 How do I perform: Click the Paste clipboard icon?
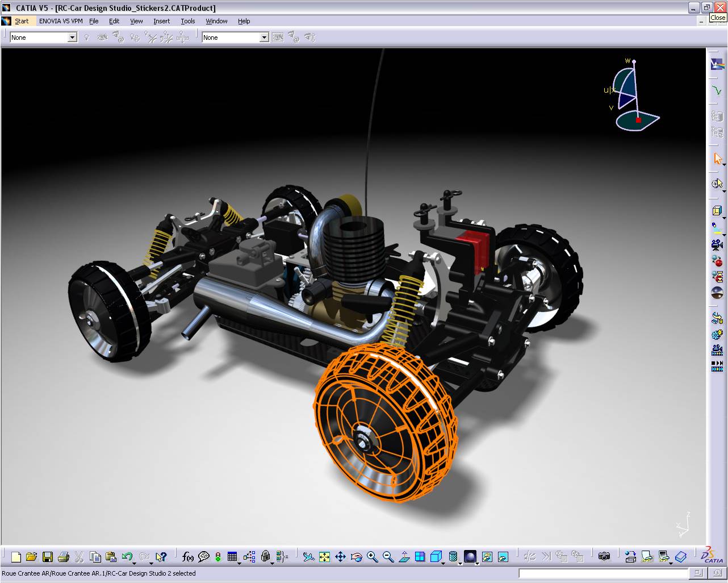111,557
